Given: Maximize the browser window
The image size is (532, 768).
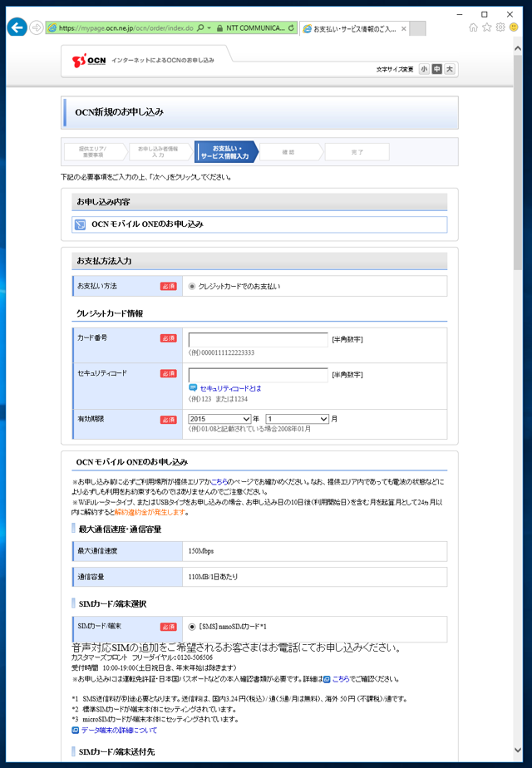Looking at the screenshot, I should [485, 14].
